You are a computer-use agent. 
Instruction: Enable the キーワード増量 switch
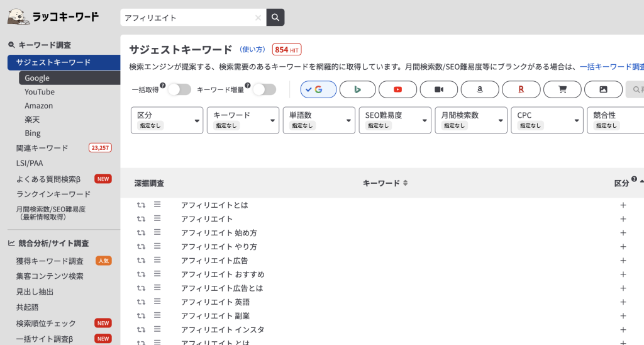tap(264, 89)
